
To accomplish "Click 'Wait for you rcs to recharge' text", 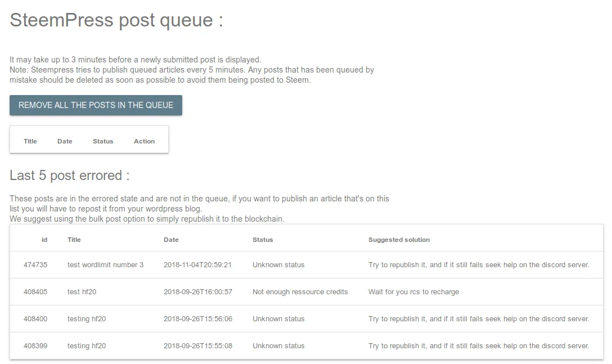I will [414, 292].
